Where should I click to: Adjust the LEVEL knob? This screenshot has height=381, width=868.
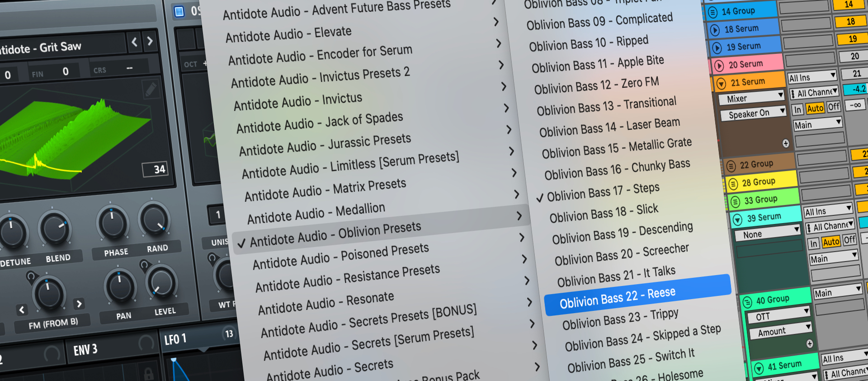pyautogui.click(x=161, y=282)
